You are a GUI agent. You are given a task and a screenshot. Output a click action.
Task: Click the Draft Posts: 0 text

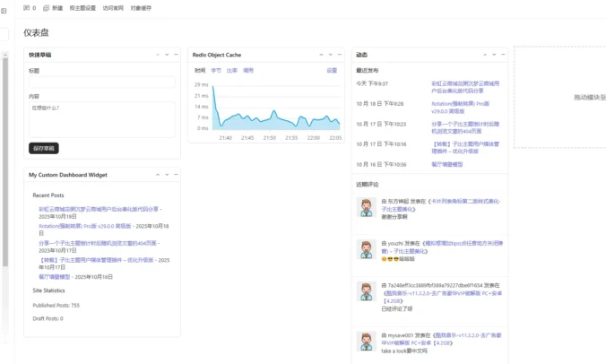pyautogui.click(x=48, y=319)
